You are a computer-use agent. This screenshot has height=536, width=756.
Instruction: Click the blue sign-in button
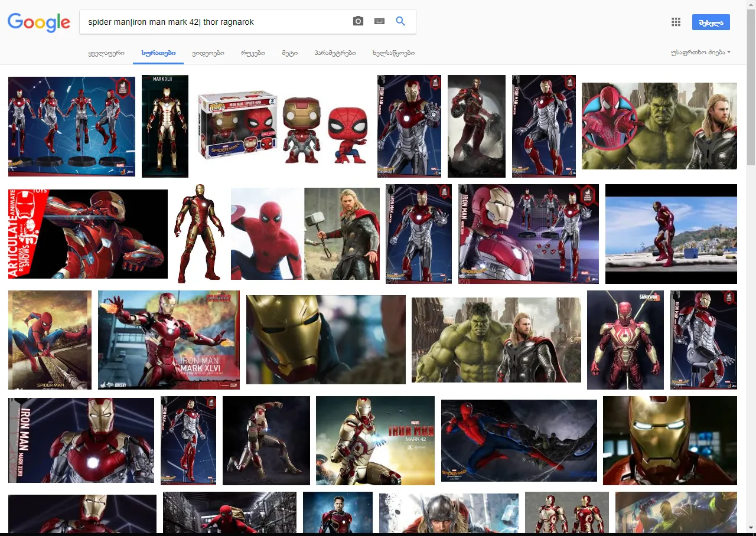711,22
